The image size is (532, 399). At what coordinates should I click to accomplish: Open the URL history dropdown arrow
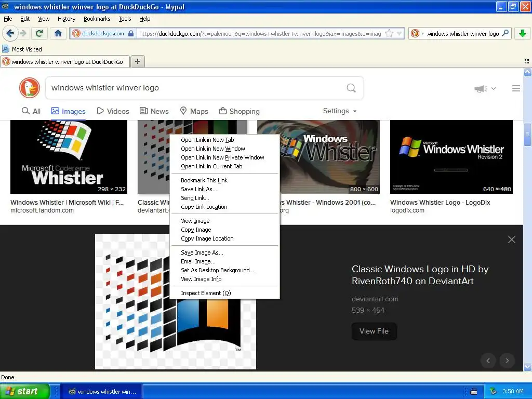pos(400,33)
